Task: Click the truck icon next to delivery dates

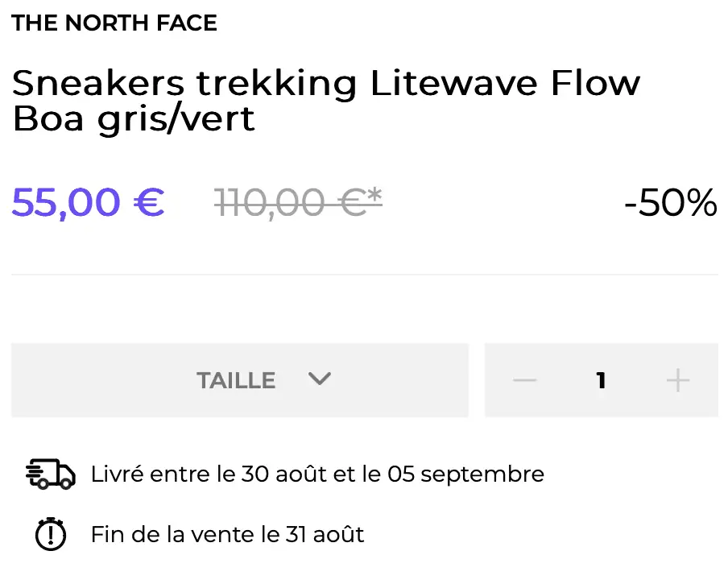Action: pos(50,474)
